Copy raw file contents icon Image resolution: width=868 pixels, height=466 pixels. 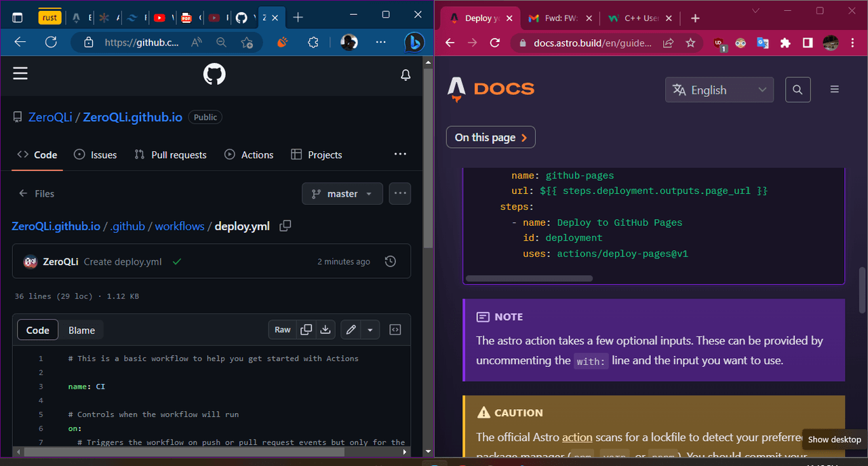tap(307, 330)
